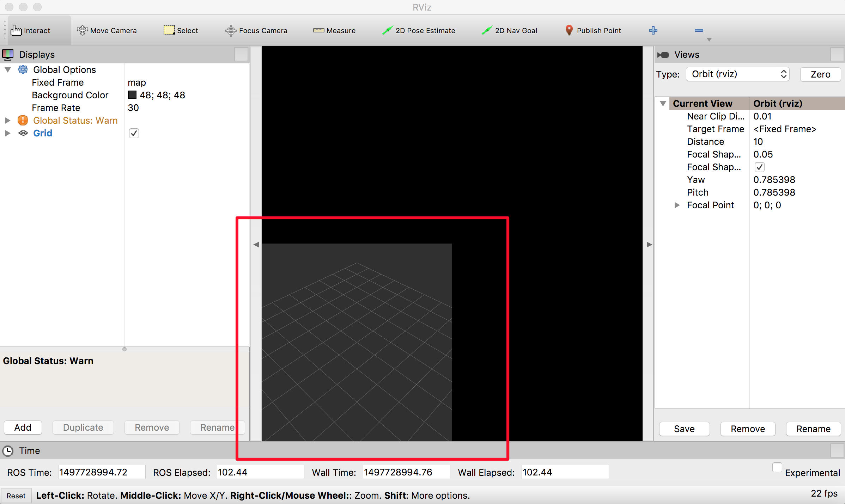Expand the Global Status Warn item
The image size is (845, 504).
tap(8, 120)
